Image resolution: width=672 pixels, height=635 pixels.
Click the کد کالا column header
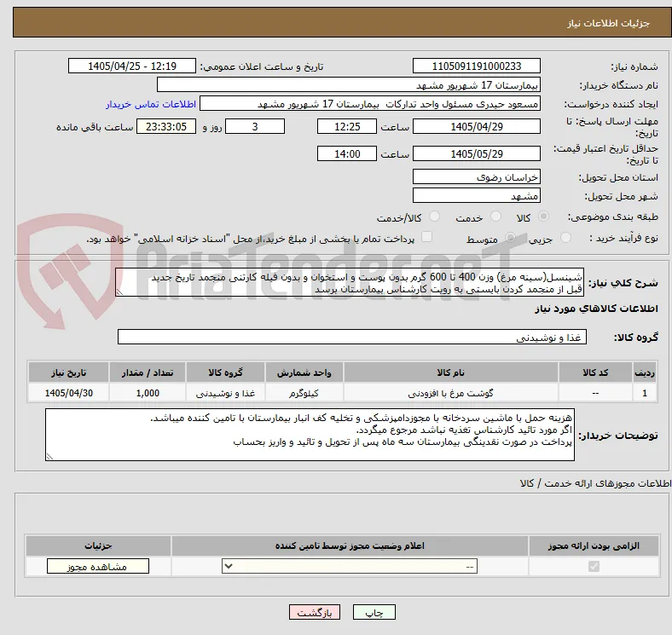(x=595, y=372)
